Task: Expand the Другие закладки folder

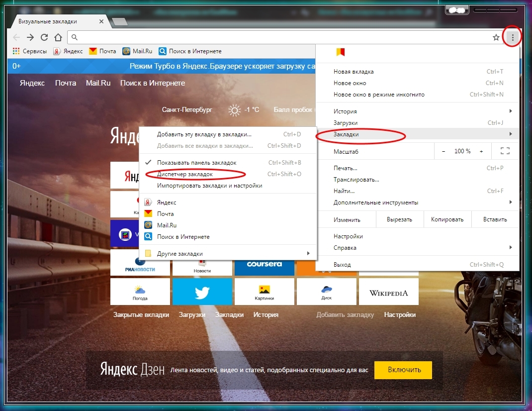Action: (x=228, y=254)
